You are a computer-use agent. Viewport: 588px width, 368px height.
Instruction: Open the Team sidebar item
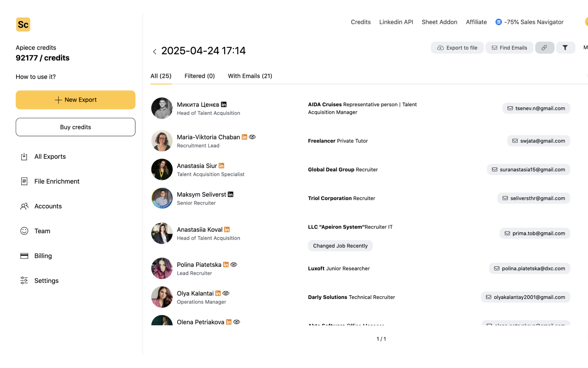35,231
